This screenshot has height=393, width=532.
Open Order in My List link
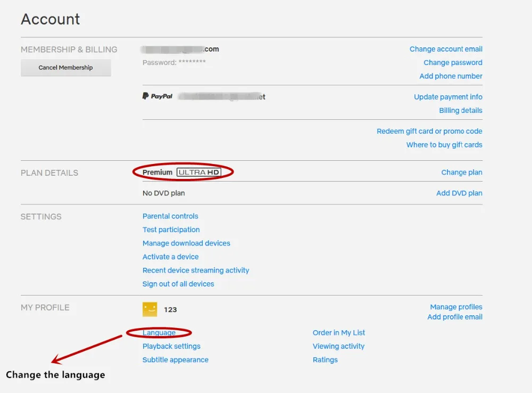coord(339,333)
